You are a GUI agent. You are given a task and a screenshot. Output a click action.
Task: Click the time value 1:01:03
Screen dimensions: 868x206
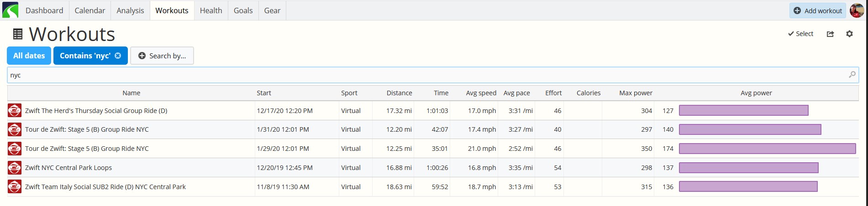click(437, 111)
